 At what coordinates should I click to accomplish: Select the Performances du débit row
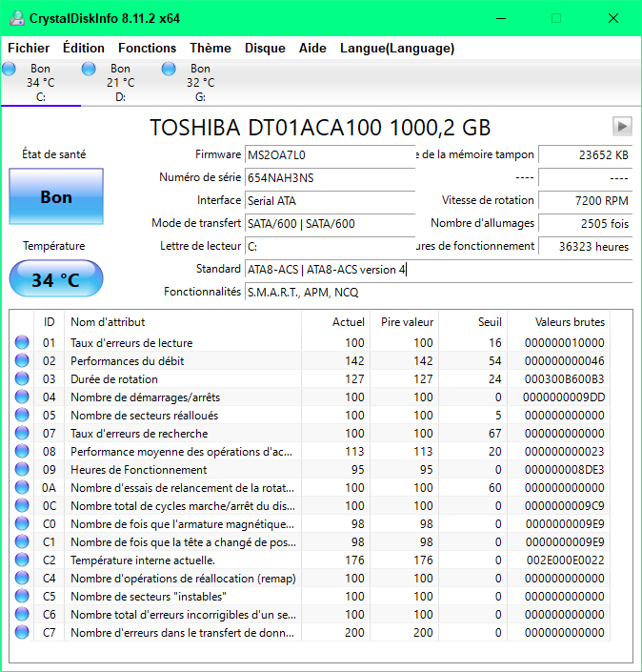(311, 360)
